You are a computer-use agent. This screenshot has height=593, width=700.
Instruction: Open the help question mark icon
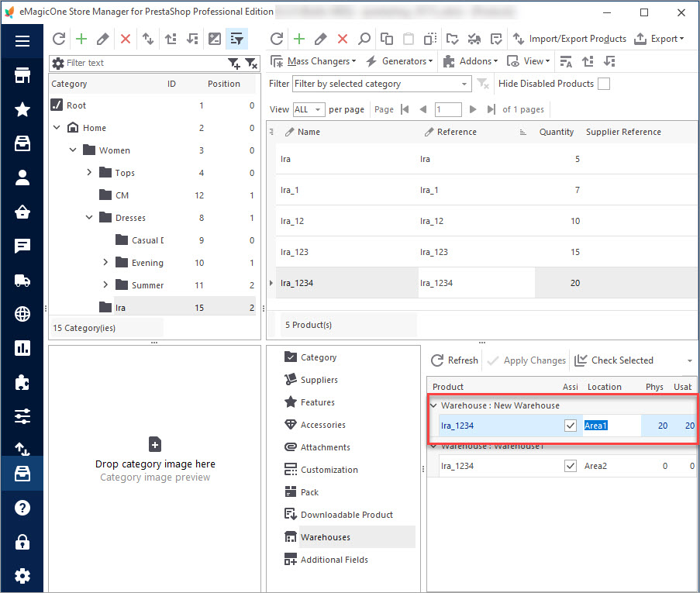(22, 508)
